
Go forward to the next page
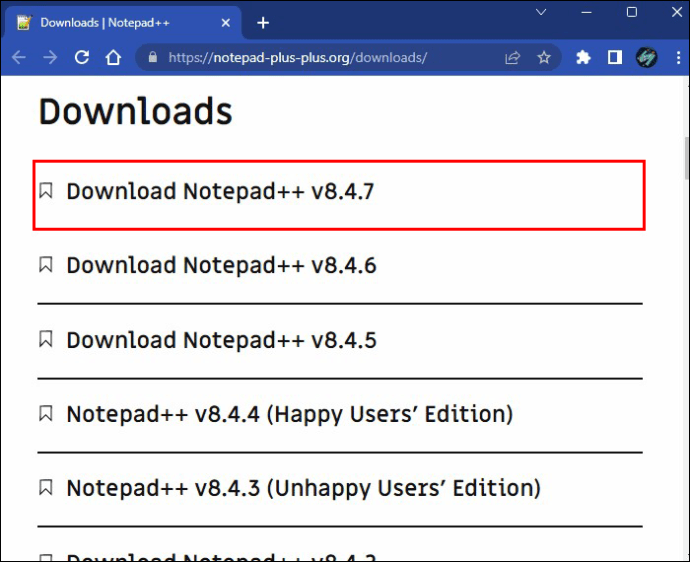coord(51,57)
